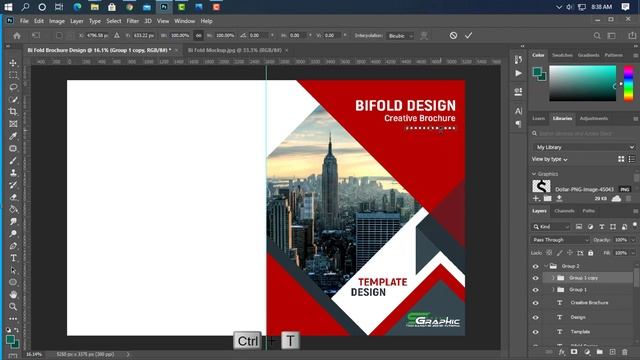
Task: Select the Clone Stamp tool
Action: click(x=13, y=173)
